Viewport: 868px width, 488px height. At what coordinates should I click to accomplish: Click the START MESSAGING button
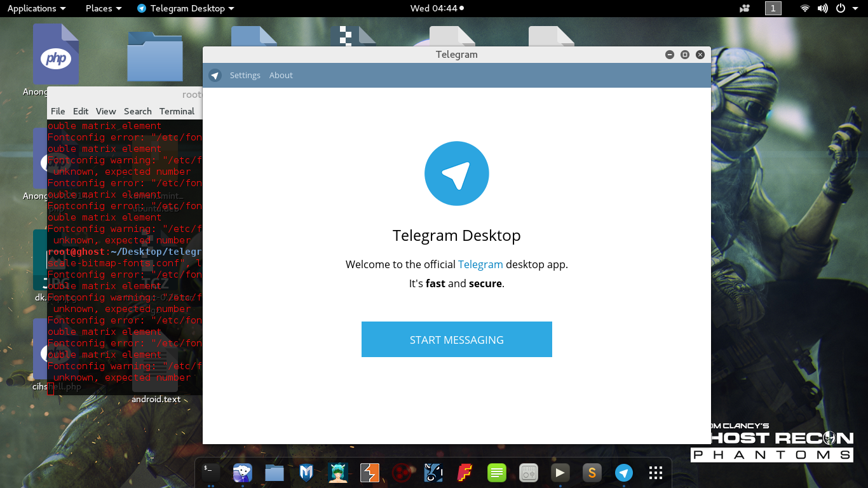[x=456, y=339]
